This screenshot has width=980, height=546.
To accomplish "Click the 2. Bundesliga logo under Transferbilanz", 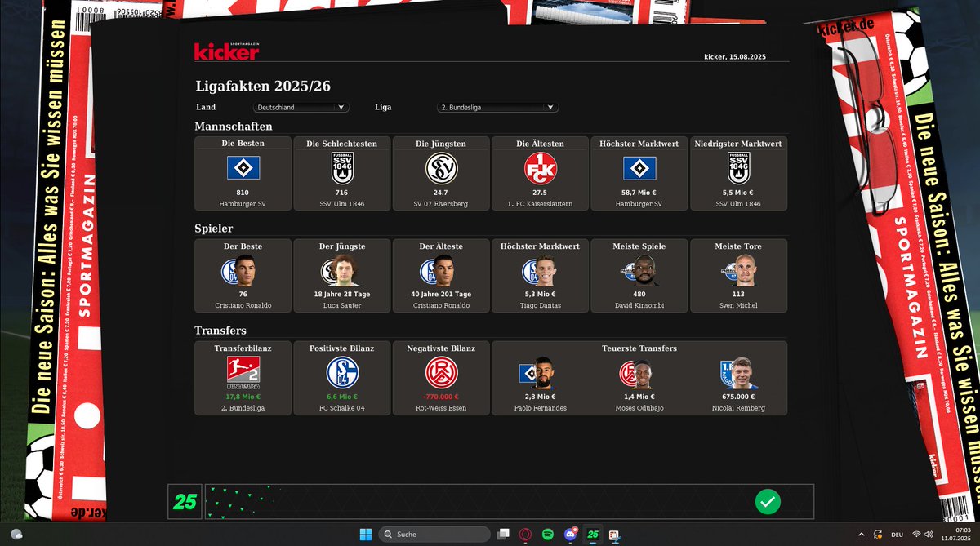I will click(243, 373).
